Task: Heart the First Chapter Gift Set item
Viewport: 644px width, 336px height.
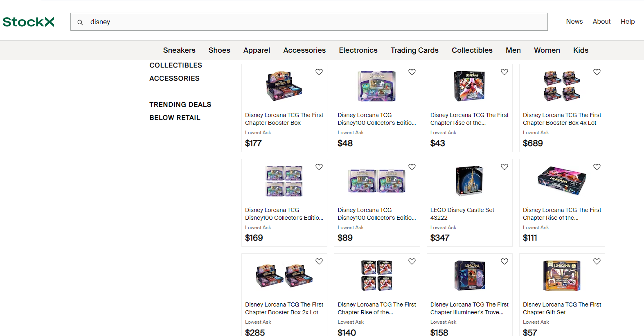Action: [x=597, y=262]
